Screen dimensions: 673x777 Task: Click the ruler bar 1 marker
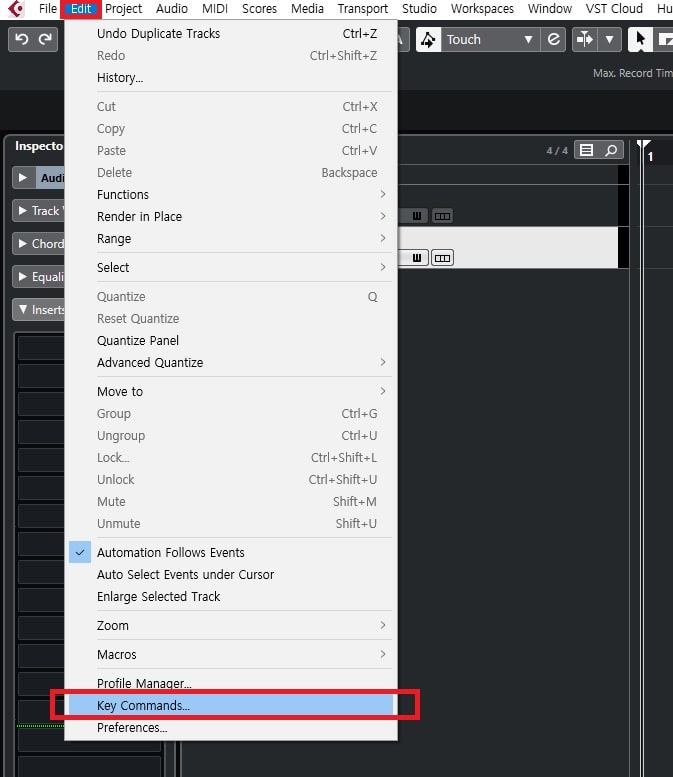(650, 157)
